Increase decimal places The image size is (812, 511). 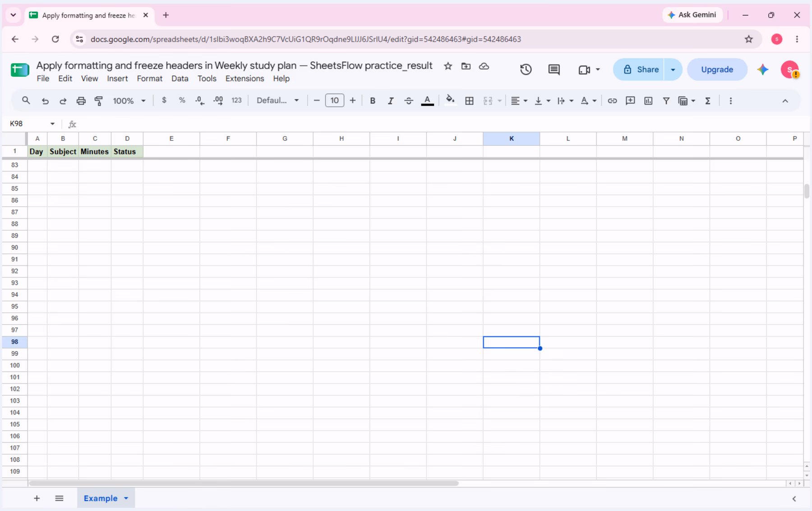coord(218,101)
